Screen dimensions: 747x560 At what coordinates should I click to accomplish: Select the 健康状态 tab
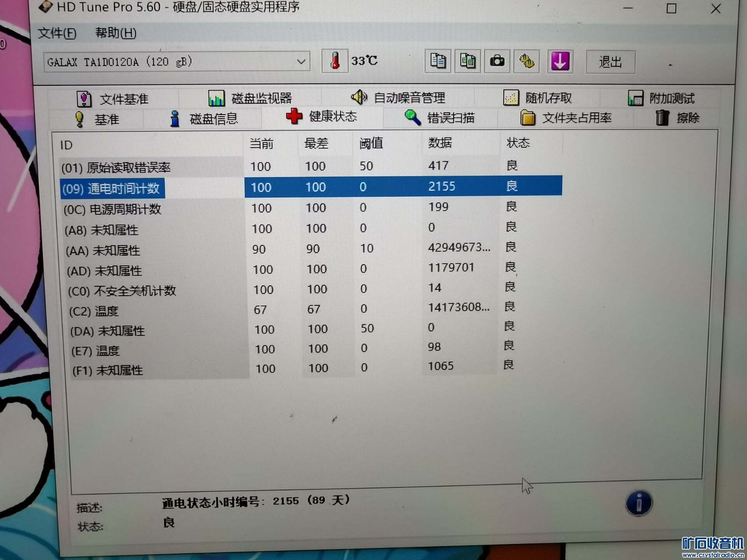[x=321, y=116]
